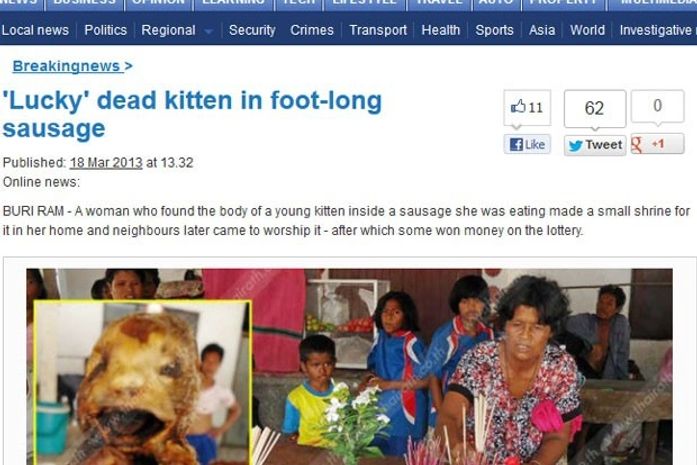Click the thumbs-up count bubble showing 11
The width and height of the screenshot is (697, 465).
point(527,108)
